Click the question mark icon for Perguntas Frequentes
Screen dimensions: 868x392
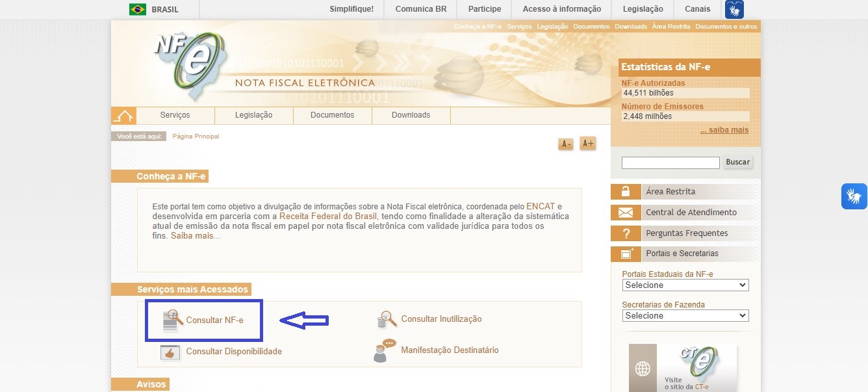pos(626,233)
